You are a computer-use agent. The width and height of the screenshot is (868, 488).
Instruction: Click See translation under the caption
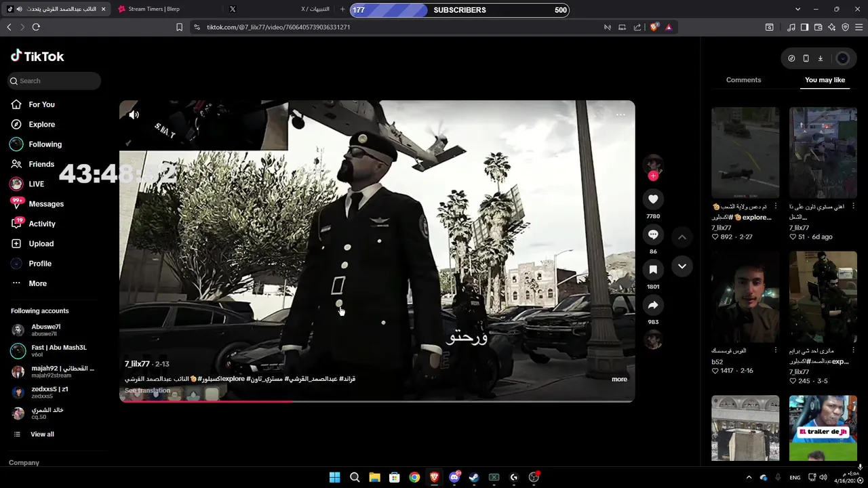[147, 391]
